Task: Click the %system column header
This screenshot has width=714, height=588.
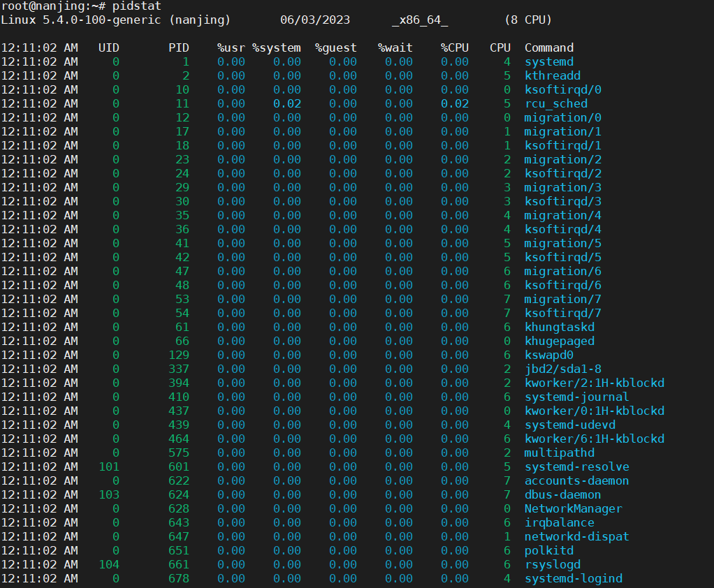Action: click(277, 47)
